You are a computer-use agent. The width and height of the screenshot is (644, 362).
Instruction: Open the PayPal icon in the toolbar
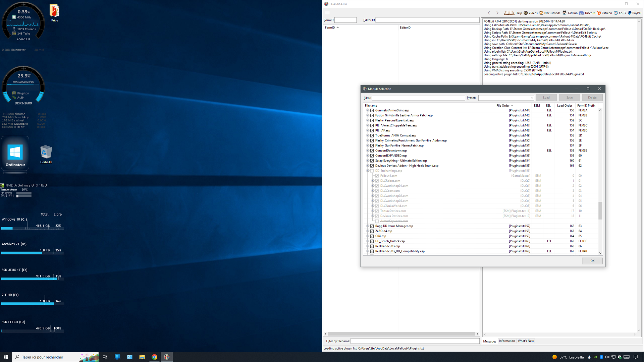click(x=630, y=13)
